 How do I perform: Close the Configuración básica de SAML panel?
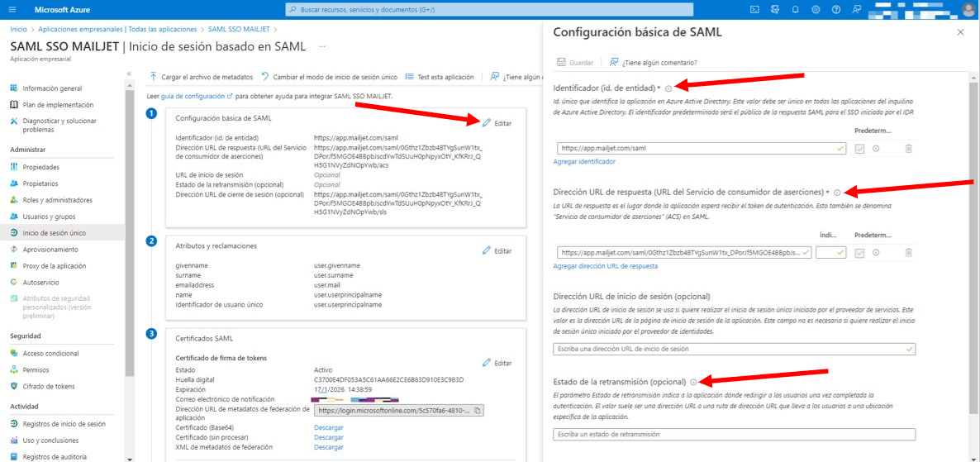click(961, 32)
